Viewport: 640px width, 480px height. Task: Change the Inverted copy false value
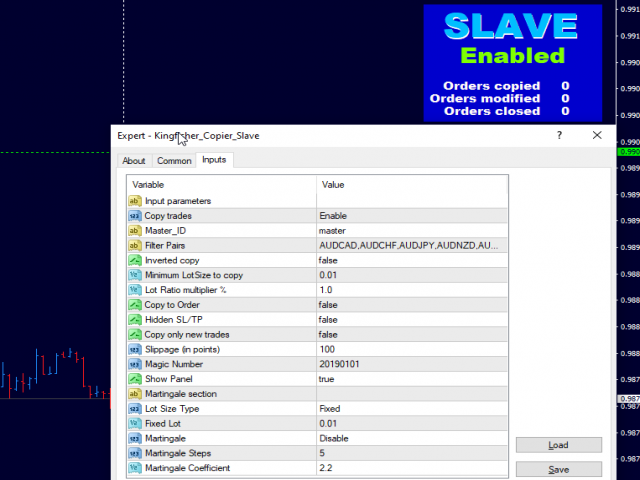(412, 260)
